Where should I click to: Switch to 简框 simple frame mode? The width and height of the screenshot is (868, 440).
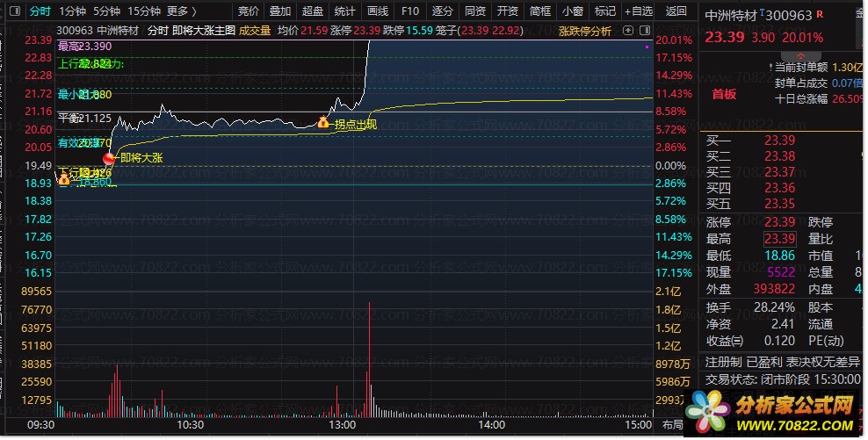point(540,11)
